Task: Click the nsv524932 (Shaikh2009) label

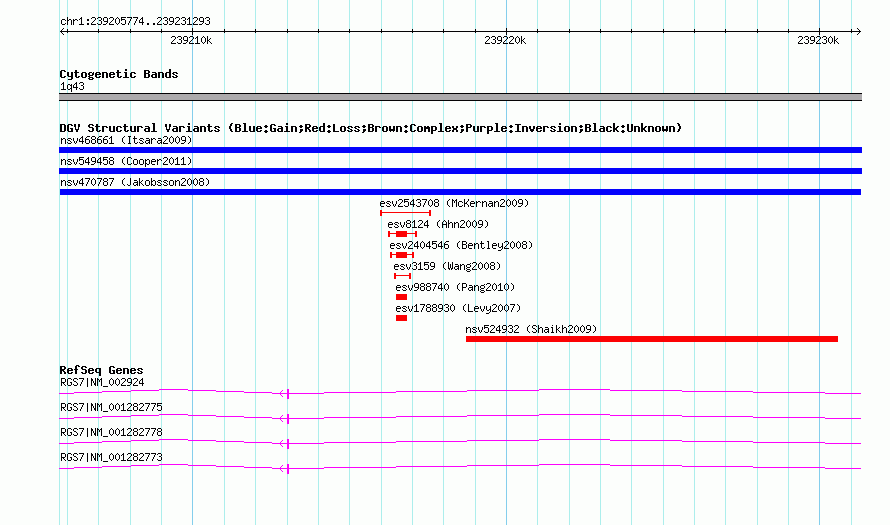Action: (531, 329)
